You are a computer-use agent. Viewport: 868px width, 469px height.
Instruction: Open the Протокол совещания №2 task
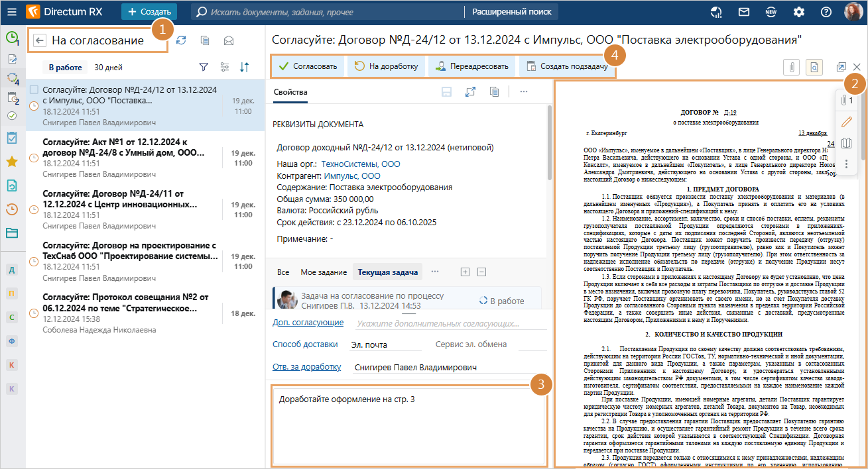[145, 313]
